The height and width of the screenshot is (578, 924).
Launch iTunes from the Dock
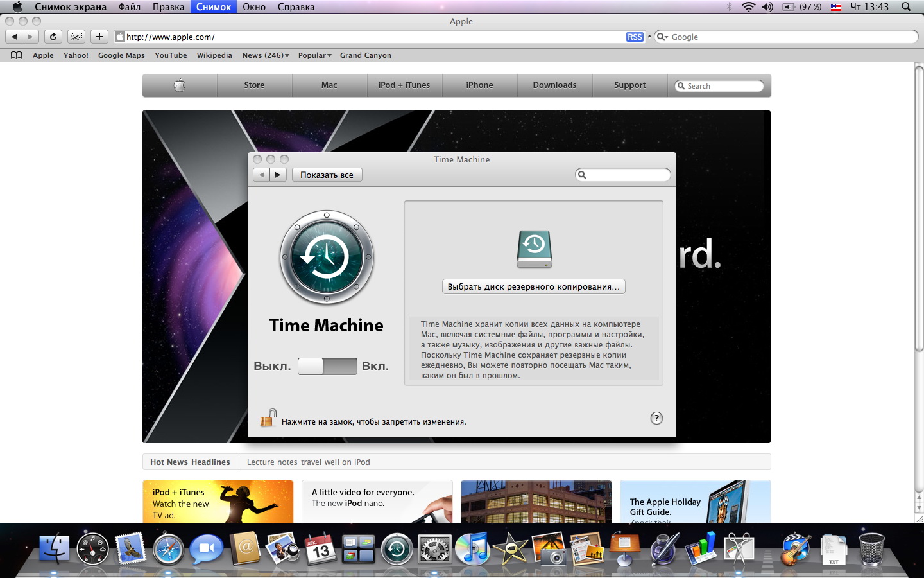pos(473,549)
